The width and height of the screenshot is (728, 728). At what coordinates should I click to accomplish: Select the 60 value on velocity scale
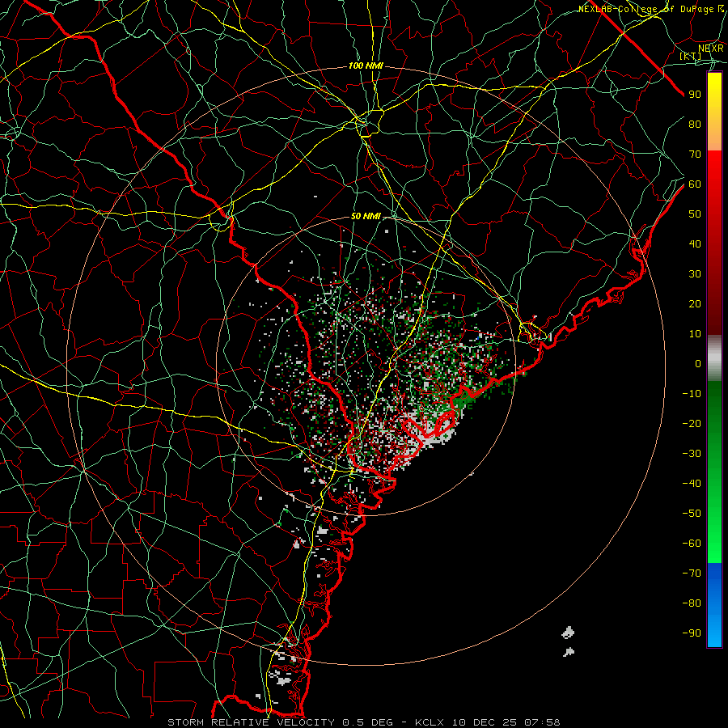coord(695,184)
